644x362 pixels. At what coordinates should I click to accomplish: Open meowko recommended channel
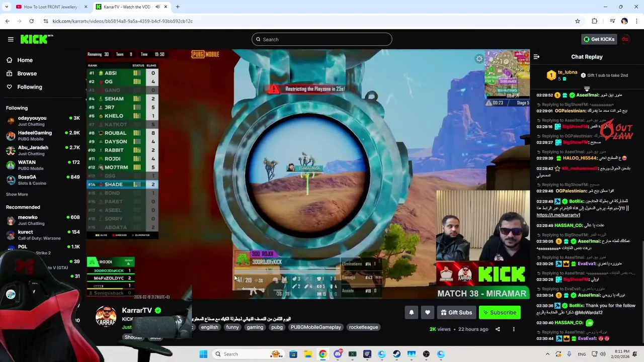(43, 220)
